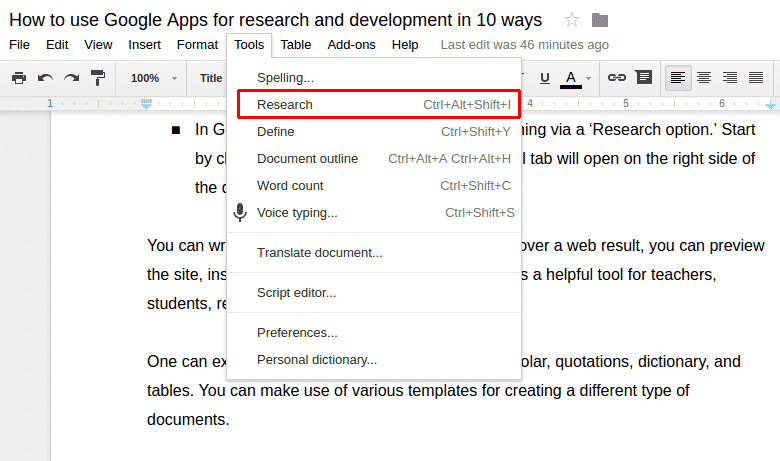The height and width of the screenshot is (461, 780).
Task: Open Script editor... from menu
Action: pyautogui.click(x=374, y=292)
